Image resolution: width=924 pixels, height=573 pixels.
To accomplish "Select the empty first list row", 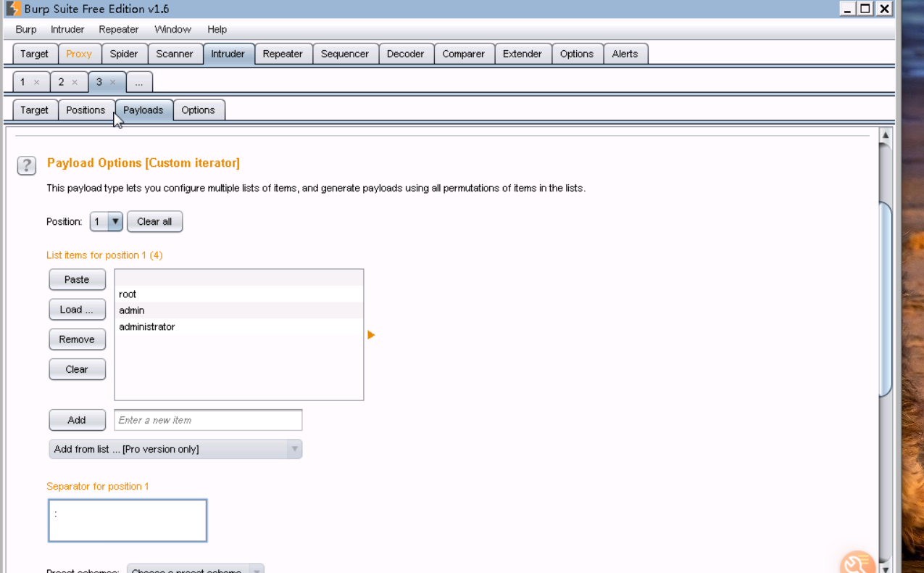I will coord(239,278).
